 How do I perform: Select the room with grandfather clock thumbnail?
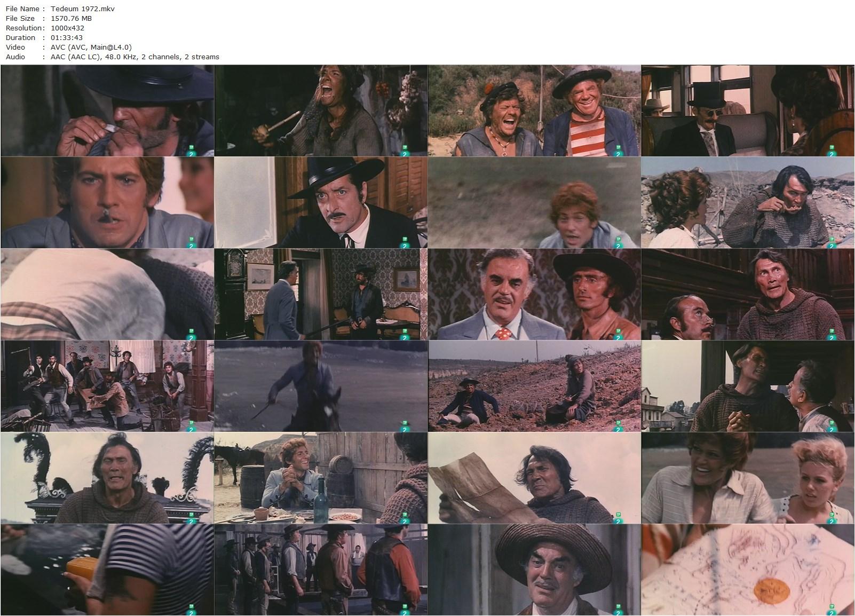tap(321, 294)
